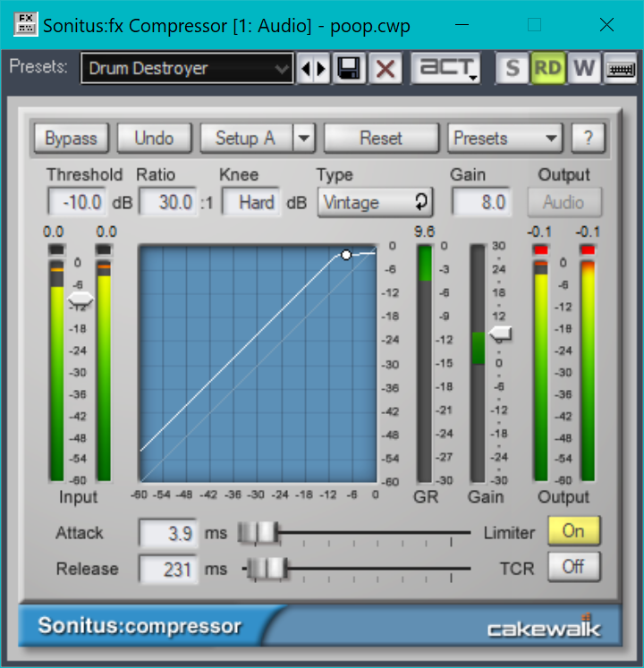Toggle the TCR Off button
Viewport: 644px width, 668px height.
coord(573,567)
